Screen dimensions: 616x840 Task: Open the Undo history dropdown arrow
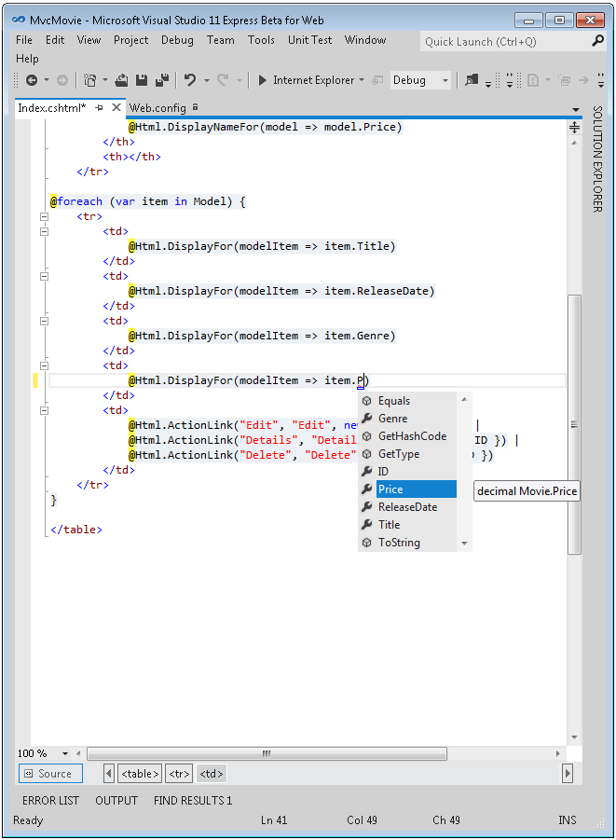(207, 80)
